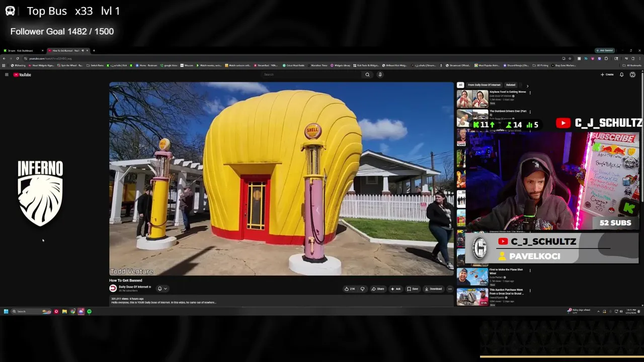Open the Spin the Wheel bookmark
Screen dimensions: 644x362
tap(70, 65)
